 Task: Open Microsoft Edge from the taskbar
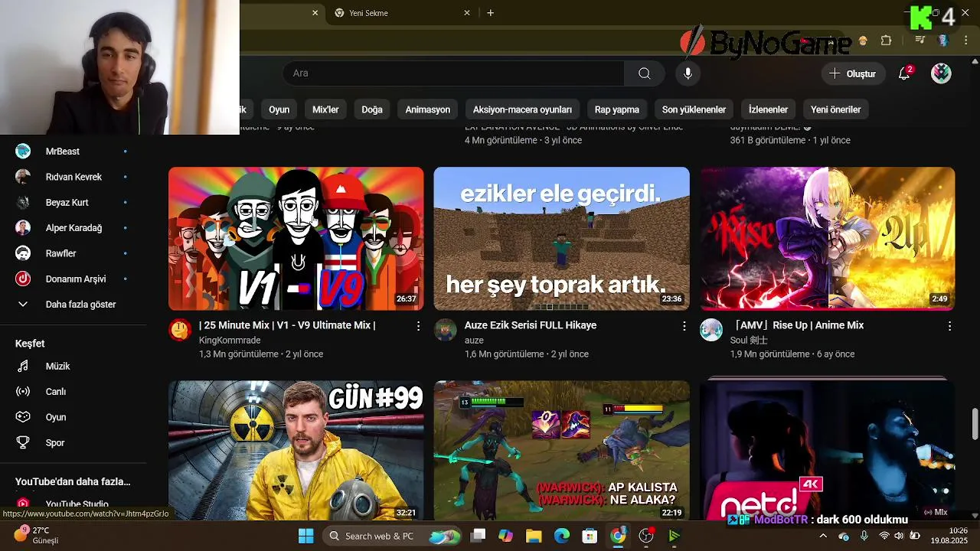562,536
